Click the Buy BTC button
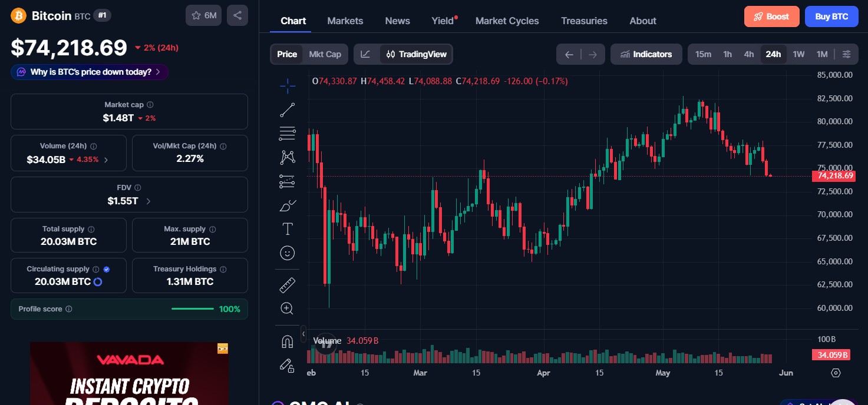868x405 pixels. pyautogui.click(x=831, y=16)
